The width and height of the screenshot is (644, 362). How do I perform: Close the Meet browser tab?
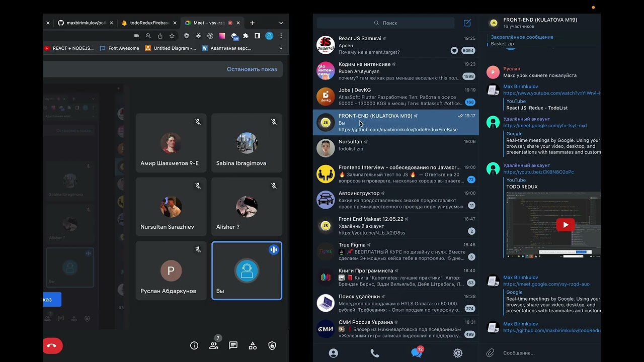[x=238, y=23]
